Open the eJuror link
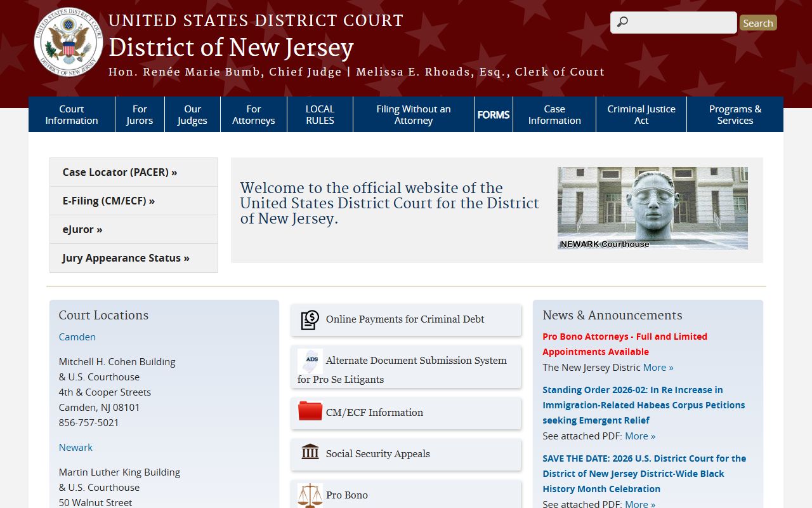Viewport: 812px width, 508px height. (134, 229)
